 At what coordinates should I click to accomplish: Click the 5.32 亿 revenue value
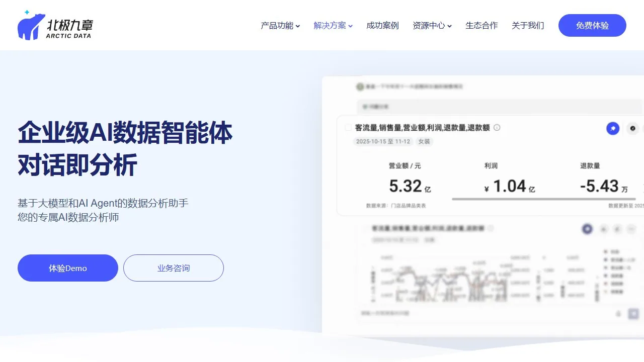click(x=410, y=187)
